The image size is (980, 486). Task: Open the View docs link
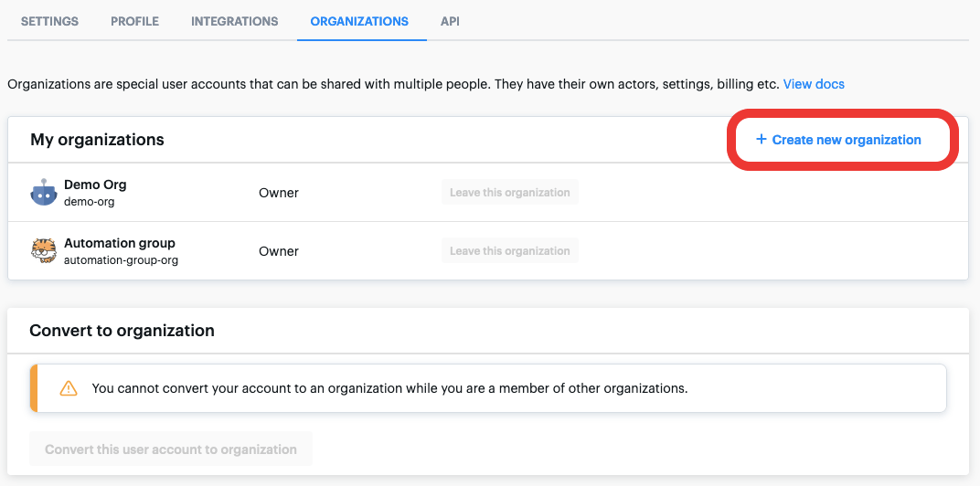814,84
